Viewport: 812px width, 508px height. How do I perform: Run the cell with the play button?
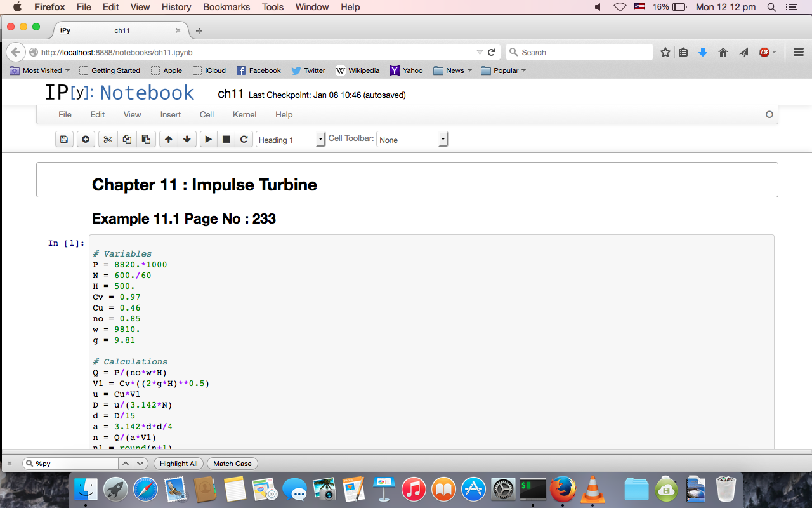[208, 140]
